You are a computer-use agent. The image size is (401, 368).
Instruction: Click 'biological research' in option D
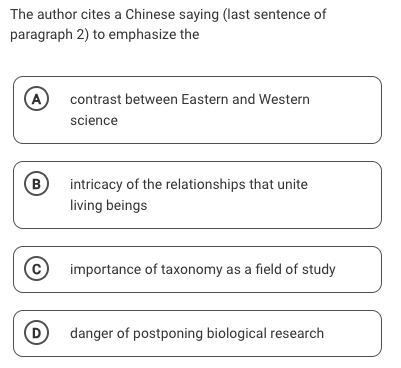click(x=265, y=334)
